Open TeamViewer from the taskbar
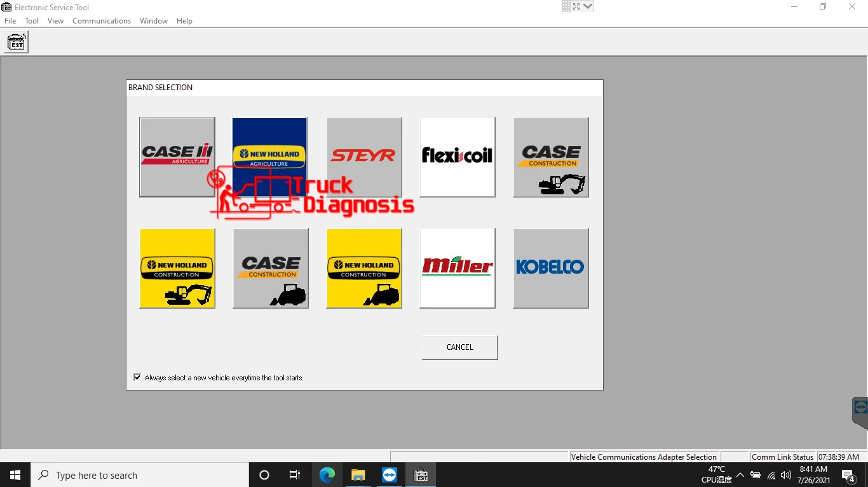 point(390,475)
